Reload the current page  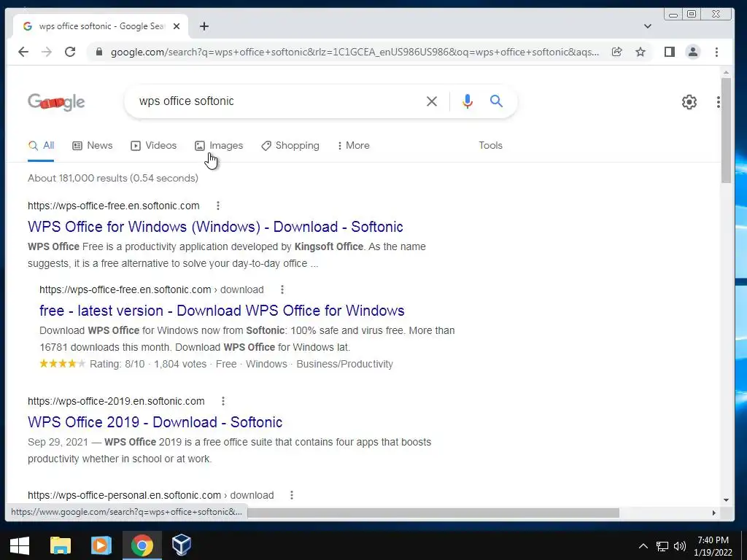[70, 52]
